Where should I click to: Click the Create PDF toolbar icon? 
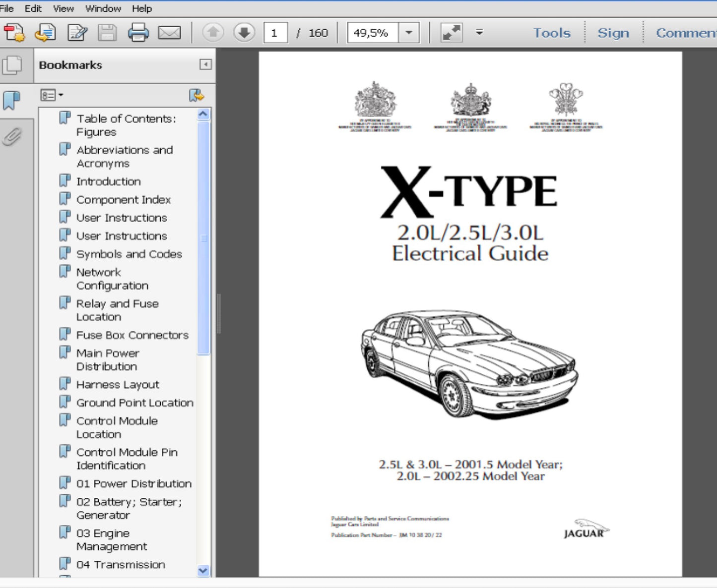click(x=14, y=33)
